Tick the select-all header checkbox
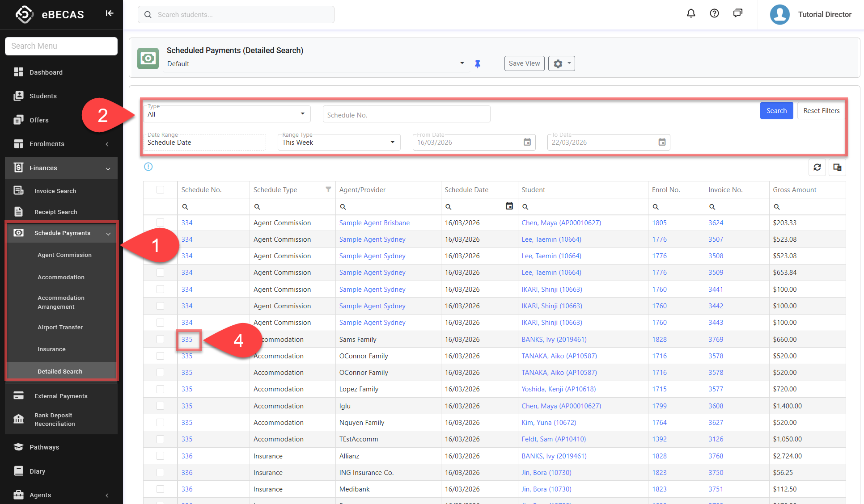 [160, 189]
